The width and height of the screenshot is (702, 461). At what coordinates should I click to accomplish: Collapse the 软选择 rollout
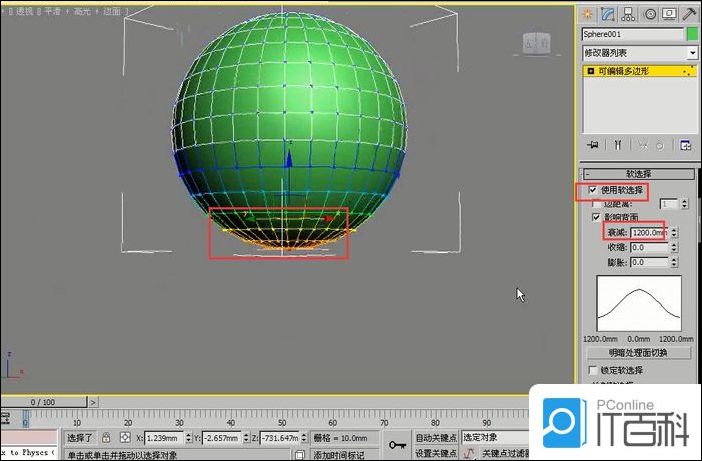pos(638,173)
